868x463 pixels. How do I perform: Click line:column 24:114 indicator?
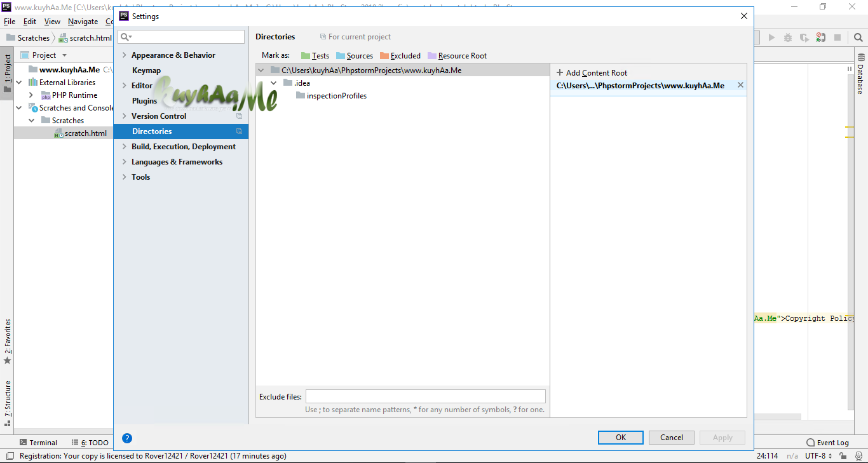(768, 456)
